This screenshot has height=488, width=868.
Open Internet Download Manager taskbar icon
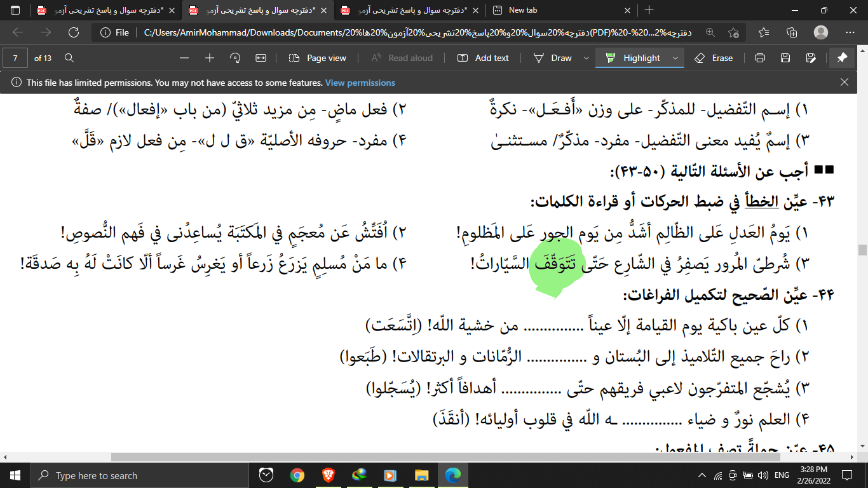click(359, 475)
